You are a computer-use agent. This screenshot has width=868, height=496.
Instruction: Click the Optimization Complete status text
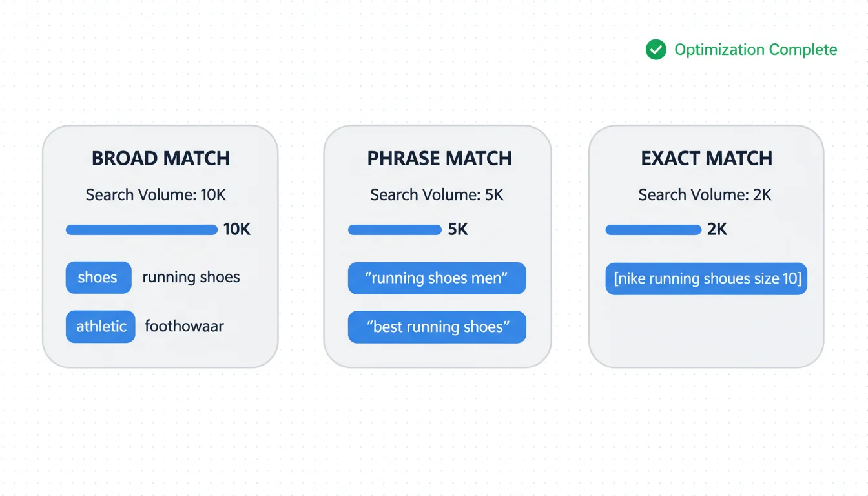(756, 50)
